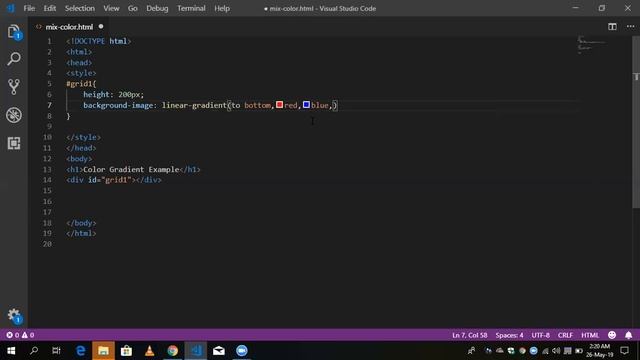Open the Help menu
Screen dimensions: 640x360
point(222,8)
